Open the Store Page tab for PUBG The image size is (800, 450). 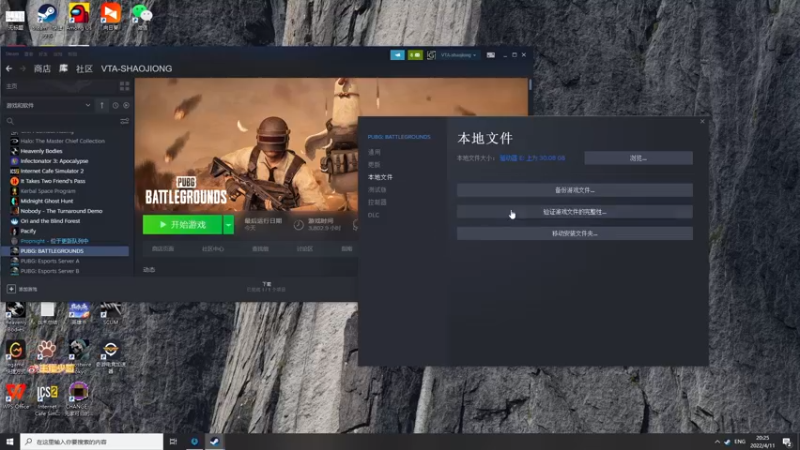(163, 249)
